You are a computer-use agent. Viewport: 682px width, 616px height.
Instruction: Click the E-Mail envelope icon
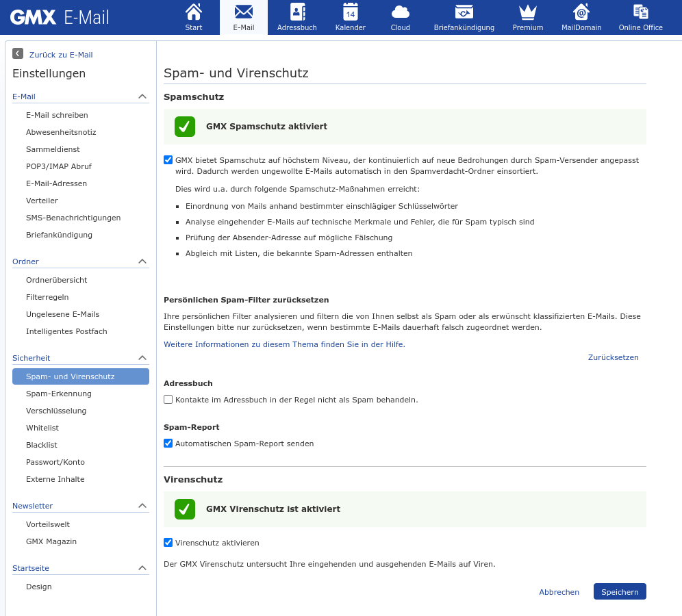point(244,12)
